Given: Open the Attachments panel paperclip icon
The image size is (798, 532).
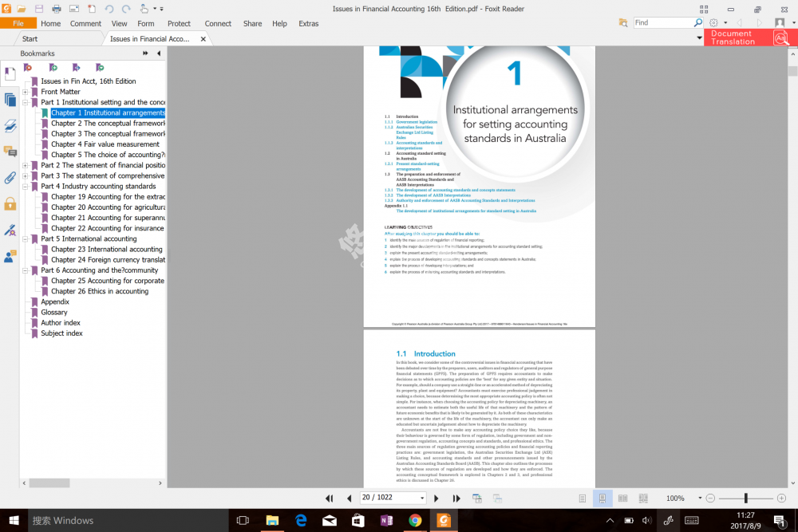Looking at the screenshot, I should 10,177.
